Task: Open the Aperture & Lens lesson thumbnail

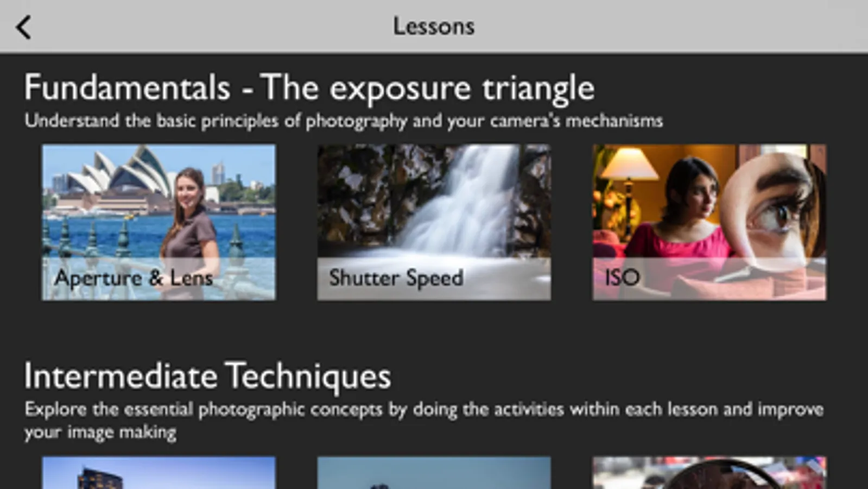Action: click(159, 222)
